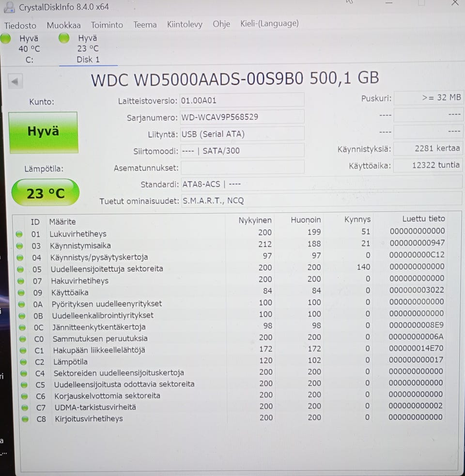The width and height of the screenshot is (465, 476).
Task: Click status dot for Käynnistys/pysäytyskertoja row
Action: [x=20, y=258]
